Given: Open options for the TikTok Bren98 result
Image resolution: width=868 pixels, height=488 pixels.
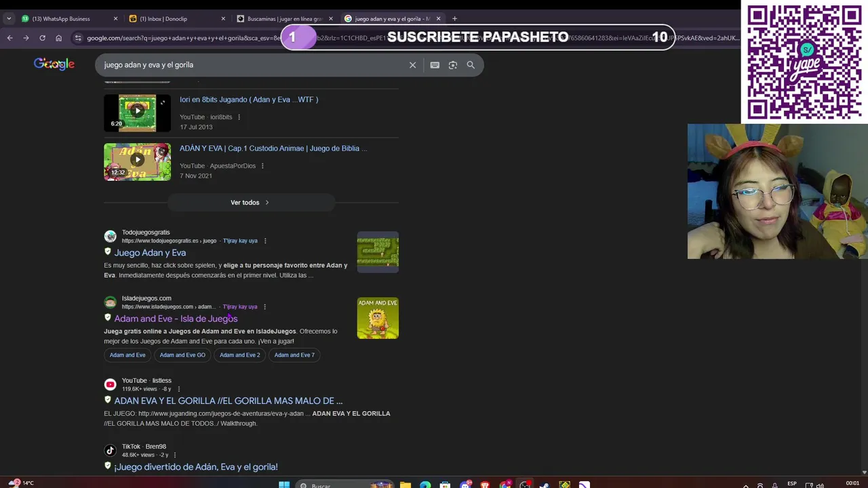Looking at the screenshot, I should pyautogui.click(x=175, y=455).
